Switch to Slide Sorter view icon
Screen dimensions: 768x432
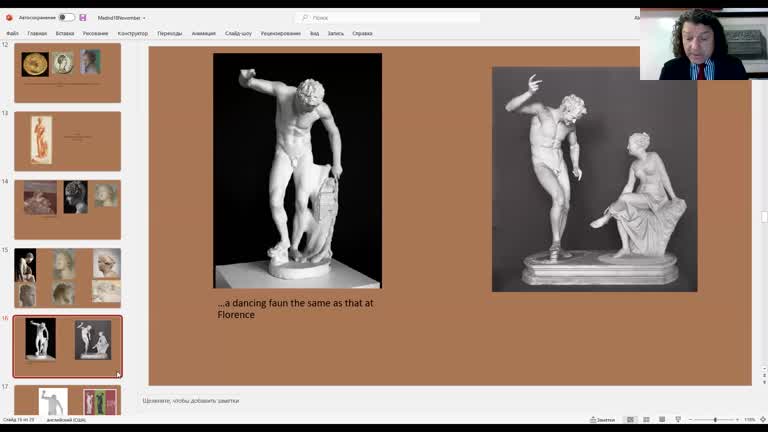pyautogui.click(x=646, y=420)
